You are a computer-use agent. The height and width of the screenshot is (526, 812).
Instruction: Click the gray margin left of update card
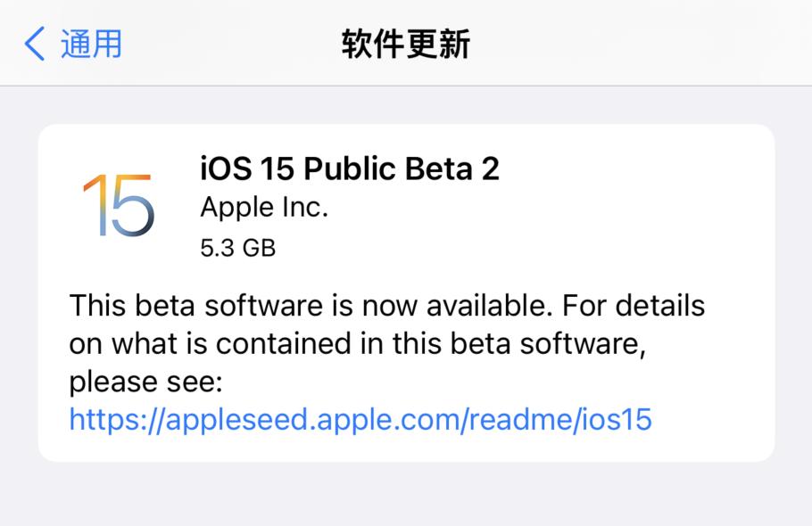(x=18, y=294)
